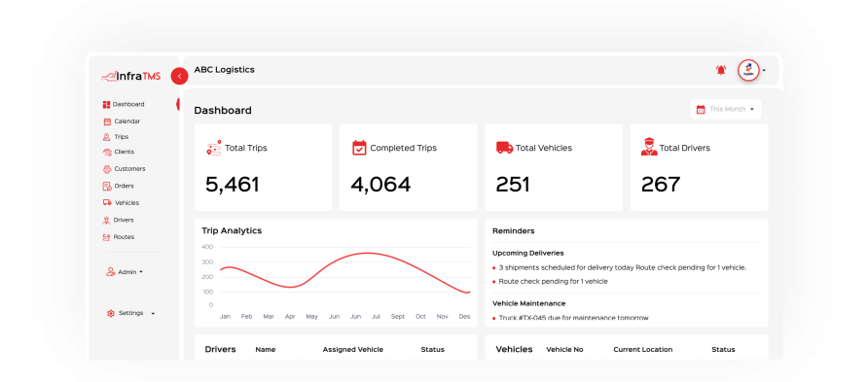
Task: Click the Total Drivers person icon
Action: (x=649, y=147)
